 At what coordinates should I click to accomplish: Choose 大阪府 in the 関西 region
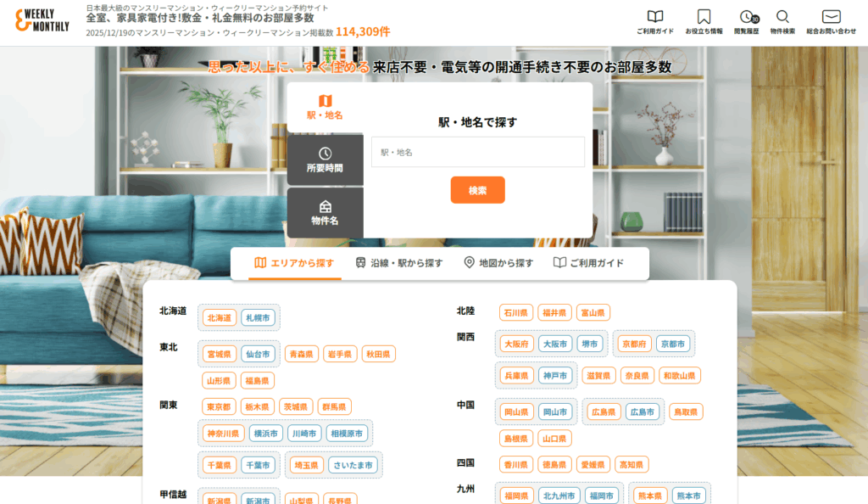point(515,344)
